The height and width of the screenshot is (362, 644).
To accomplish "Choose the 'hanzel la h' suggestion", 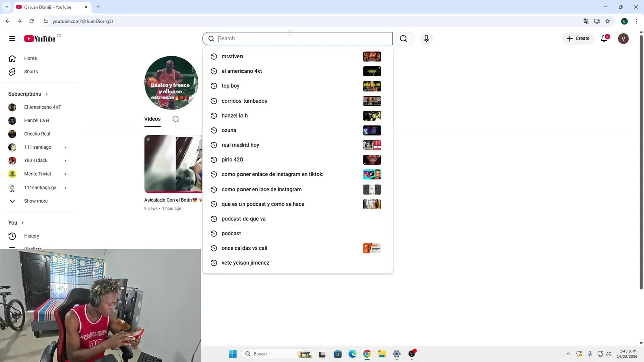I will point(297,116).
